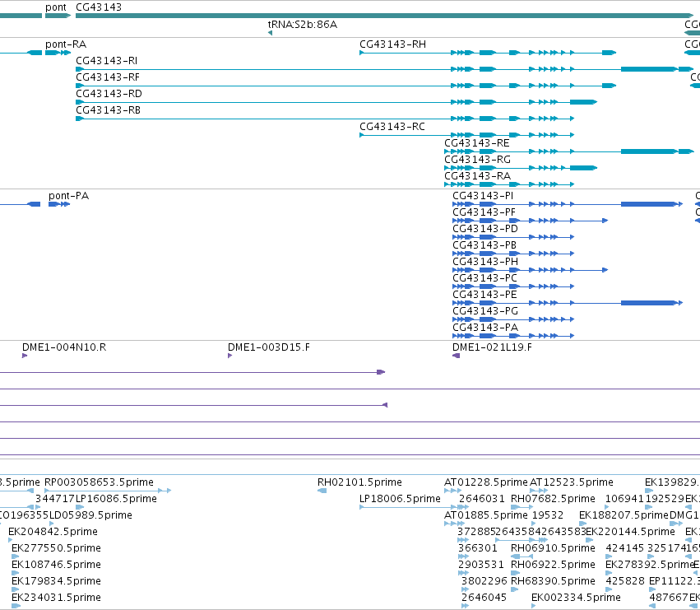
Task: Click the RH02101.5prime EST label
Action: [x=359, y=482]
